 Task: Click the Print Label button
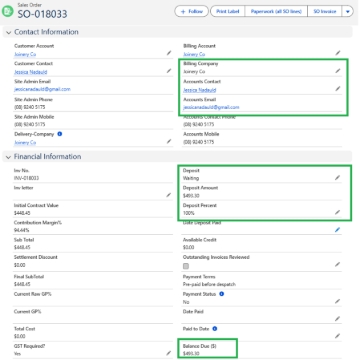[x=228, y=11]
